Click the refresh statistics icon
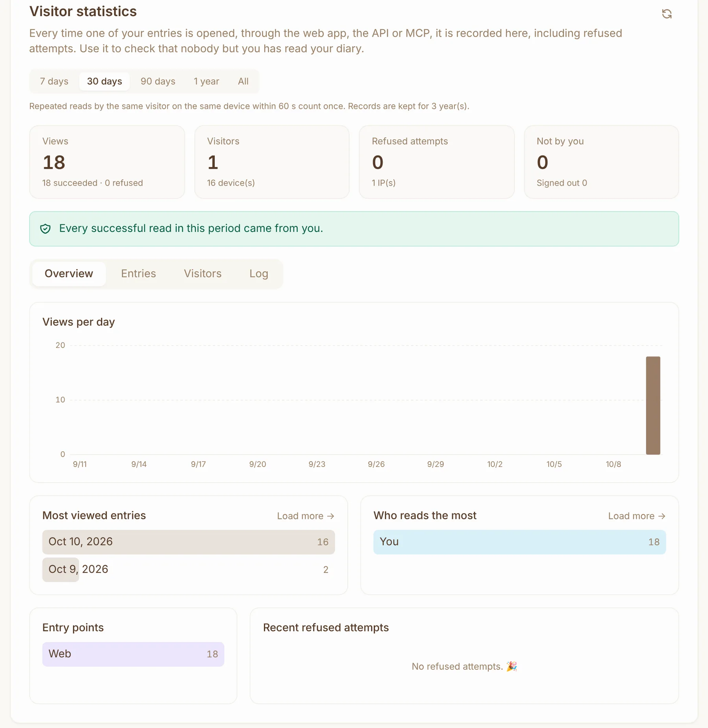Screen dimensions: 708x728 click(x=666, y=14)
